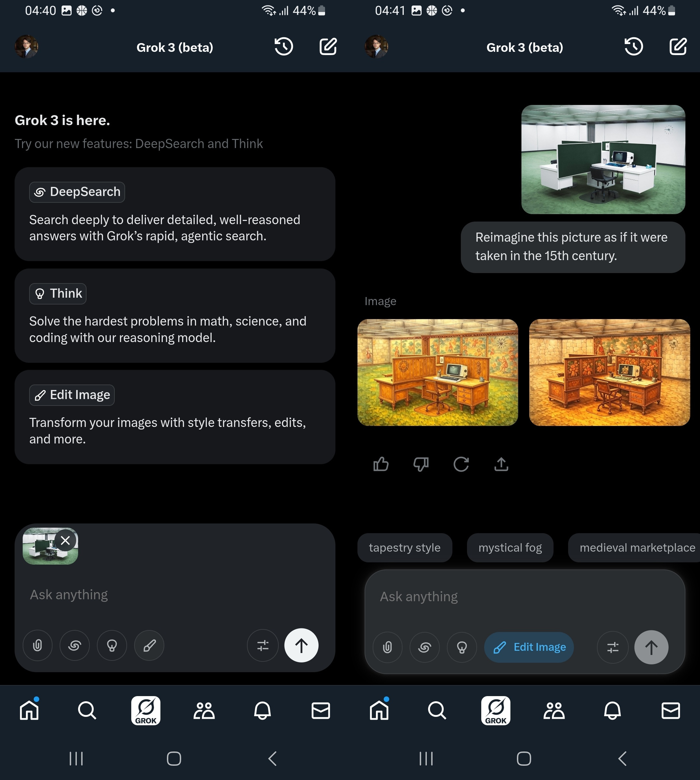Screen dimensions: 700x780
Task: Tap the attachment paperclip in the left input
Action: coord(37,645)
